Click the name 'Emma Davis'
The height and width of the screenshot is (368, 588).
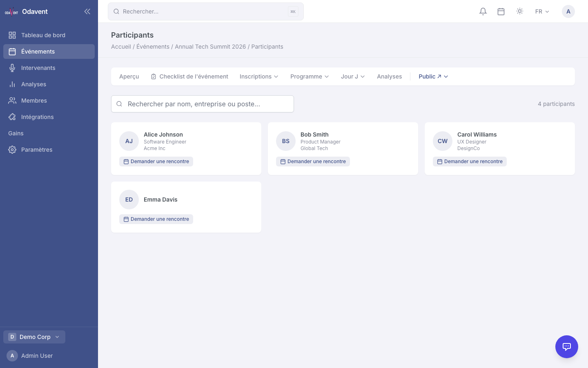coord(160,200)
